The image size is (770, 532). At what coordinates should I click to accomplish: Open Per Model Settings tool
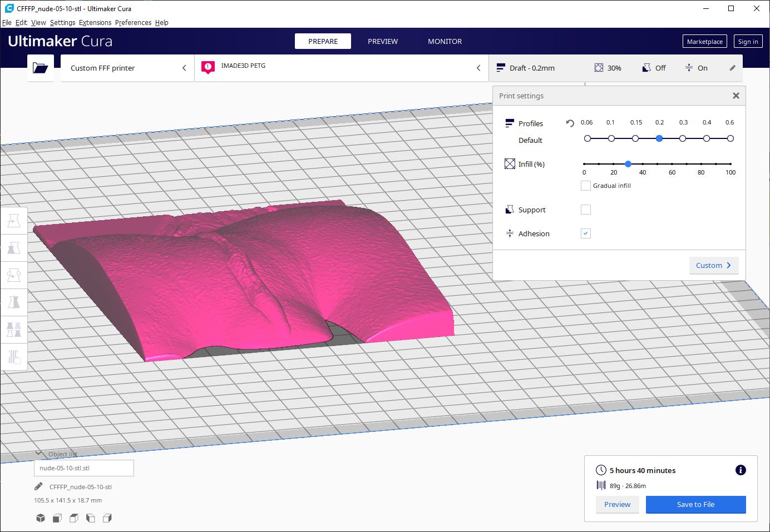tap(14, 329)
